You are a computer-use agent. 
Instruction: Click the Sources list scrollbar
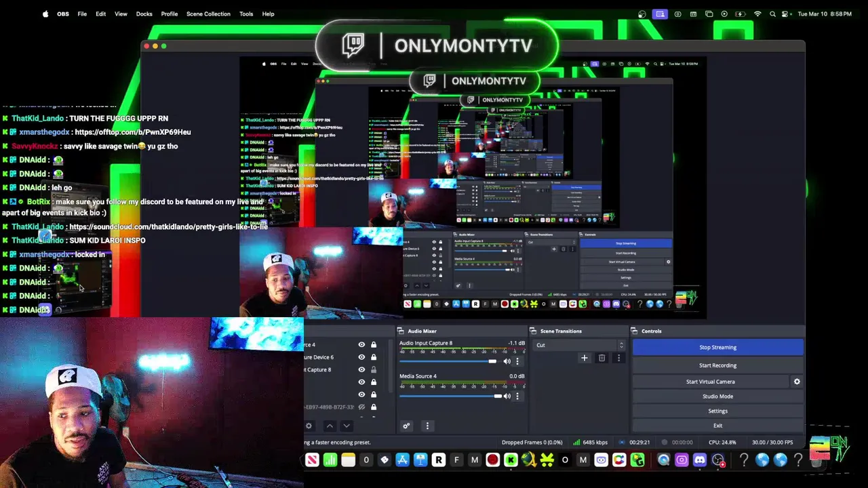(x=389, y=366)
